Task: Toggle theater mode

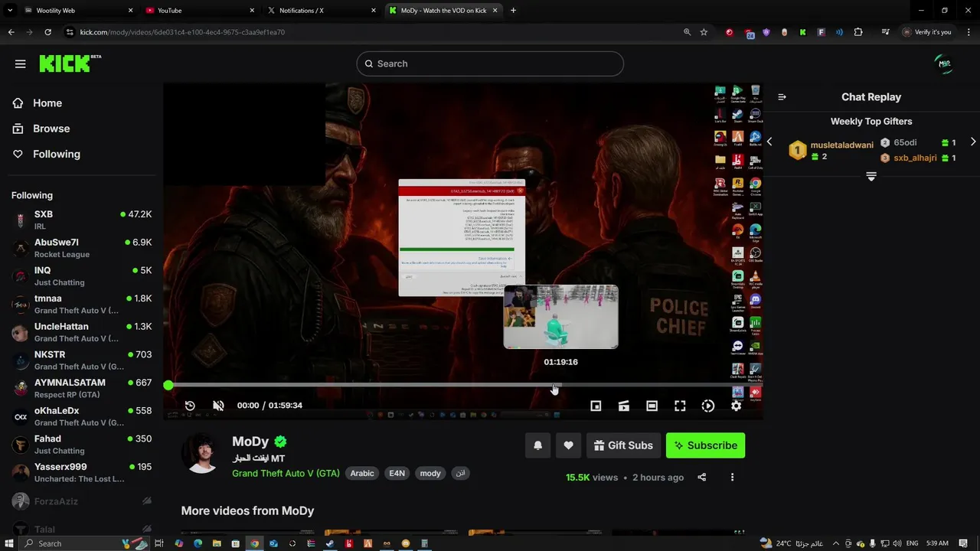Action: 652,406
